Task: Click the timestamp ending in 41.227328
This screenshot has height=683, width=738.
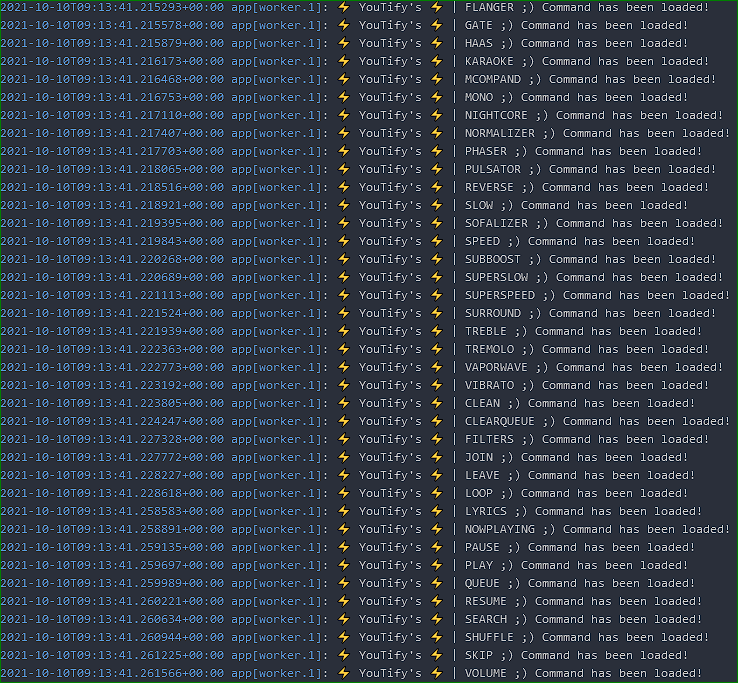Action: [112, 439]
